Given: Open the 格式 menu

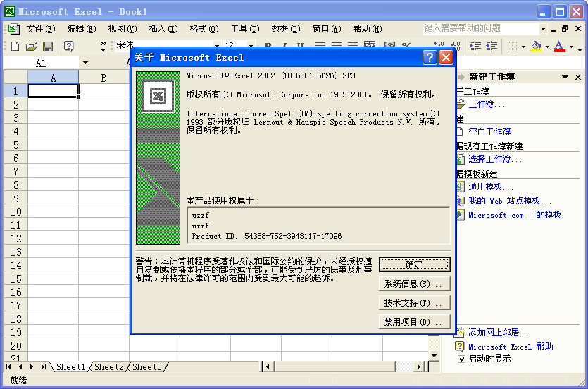Looking at the screenshot, I should click(x=204, y=29).
